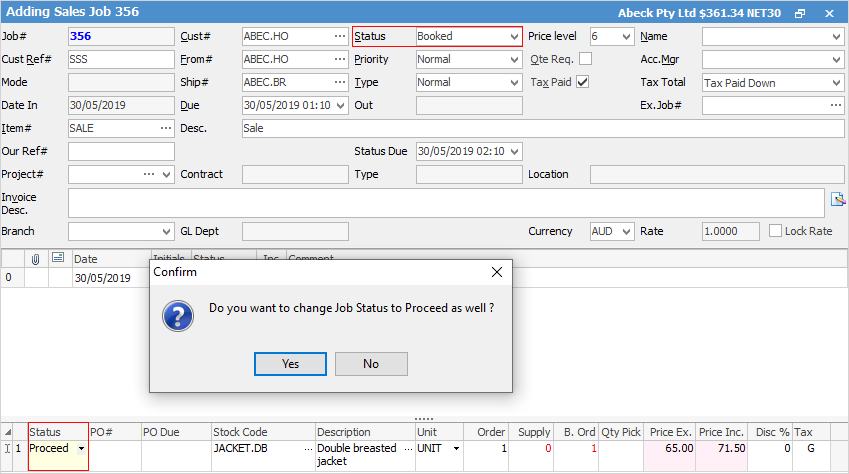This screenshot has height=474, width=849.
Task: Tick the Qte Req. checkbox
Action: pyautogui.click(x=585, y=59)
